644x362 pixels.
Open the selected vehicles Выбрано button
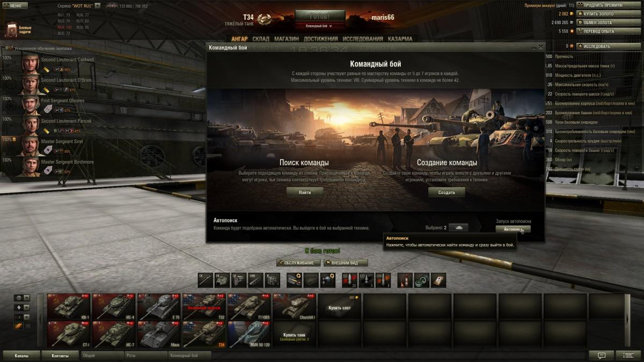point(458,227)
